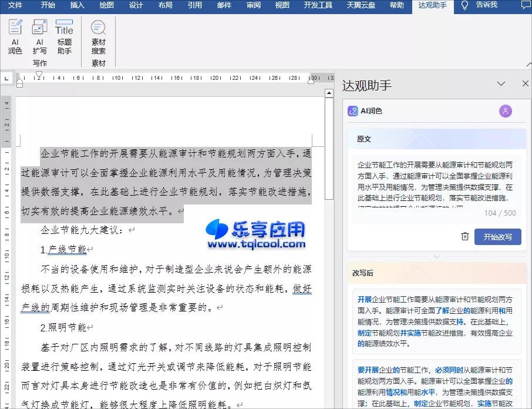Open the 文件 menu
Screen dimensions: 532x409
click(x=15, y=6)
